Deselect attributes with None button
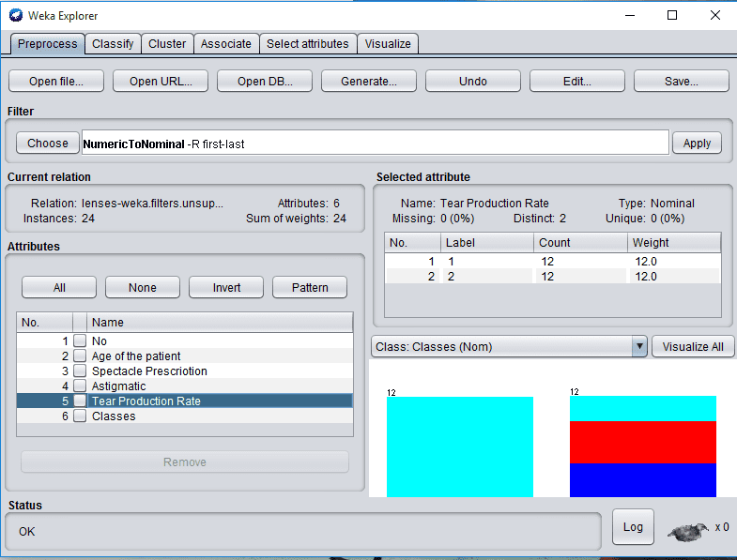 (143, 287)
